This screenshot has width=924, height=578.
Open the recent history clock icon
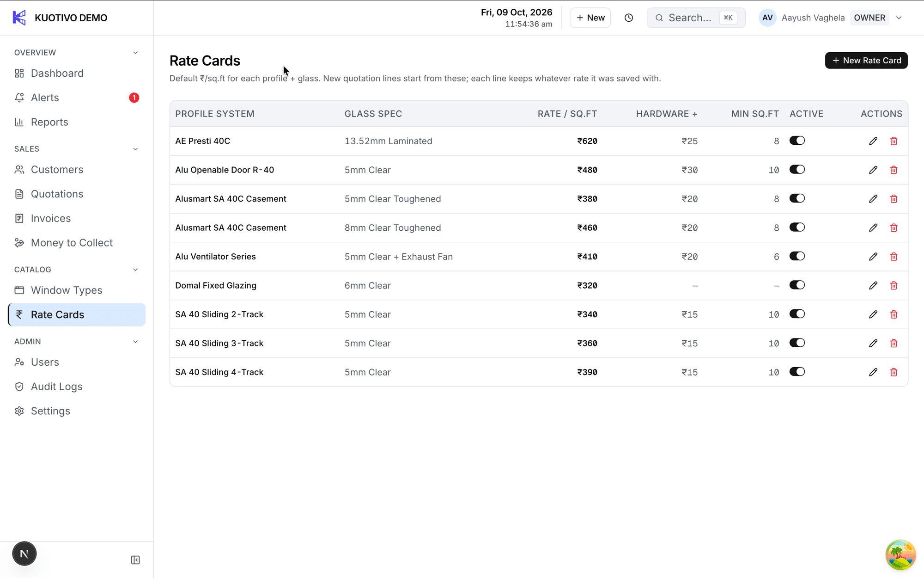628,18
